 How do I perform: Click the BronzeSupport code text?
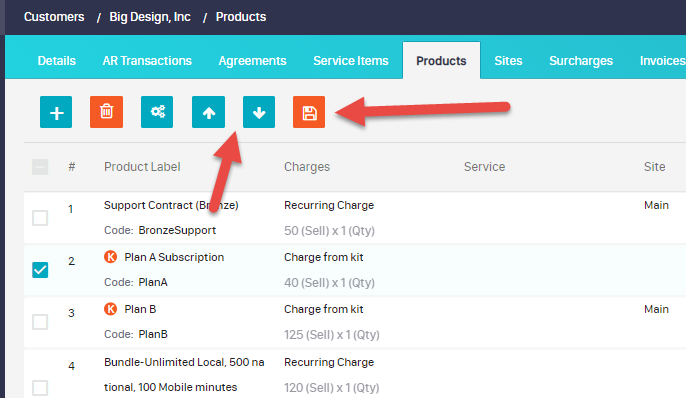point(177,230)
